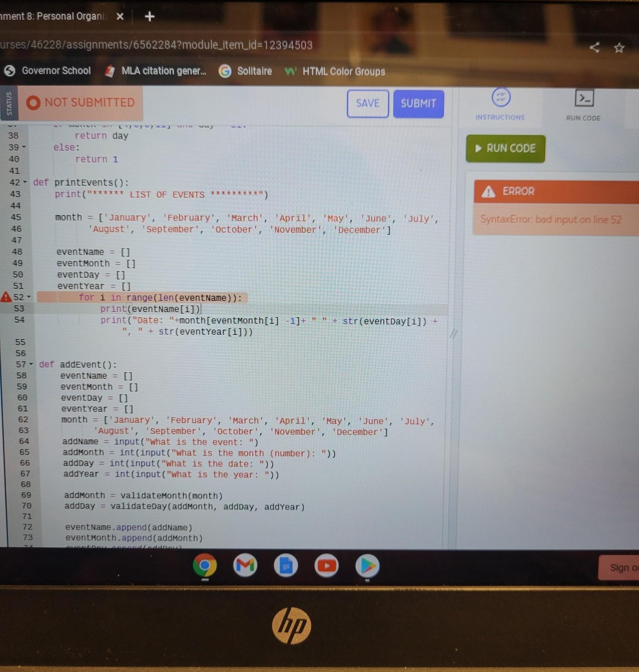Click the NOT SUBMITTED status label
The width and height of the screenshot is (639, 672).
coord(90,103)
